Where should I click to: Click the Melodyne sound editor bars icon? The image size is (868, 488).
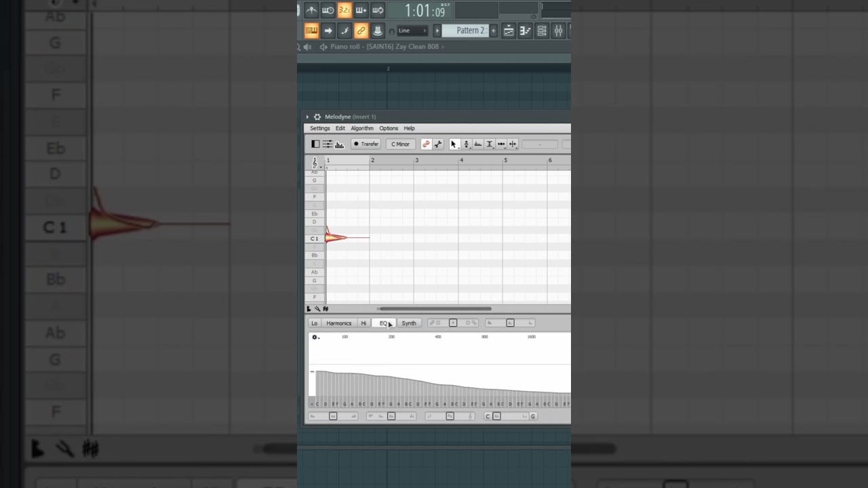point(339,144)
